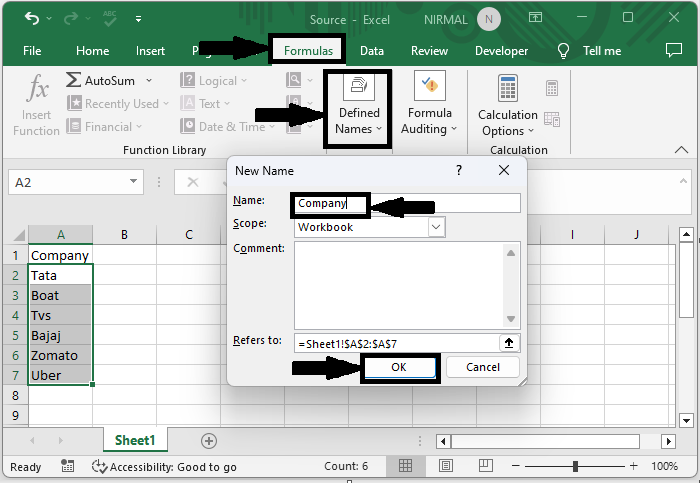Expand the Defined Names menu

(x=358, y=108)
